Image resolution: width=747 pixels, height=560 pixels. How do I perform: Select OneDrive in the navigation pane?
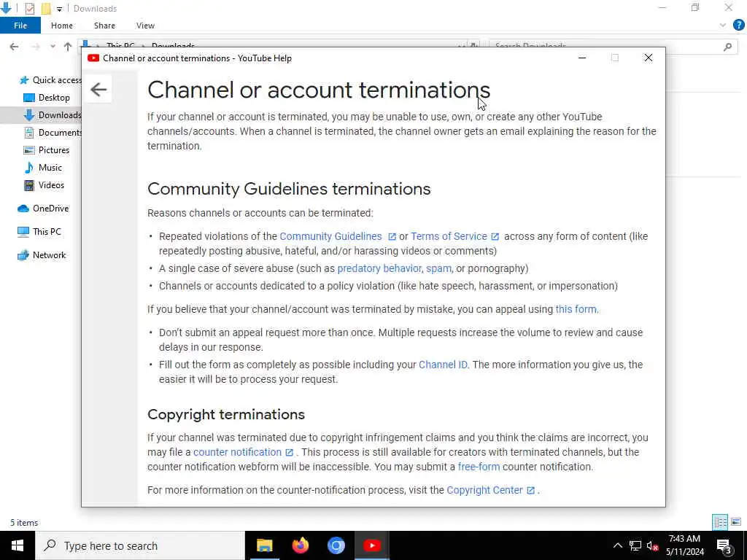(x=43, y=209)
